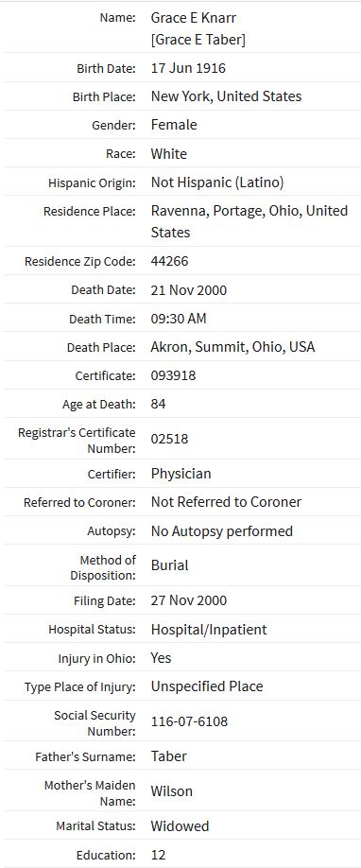The width and height of the screenshot is (361, 868).
Task: Select Not Referred to Coroner text
Action: pyautogui.click(x=226, y=502)
